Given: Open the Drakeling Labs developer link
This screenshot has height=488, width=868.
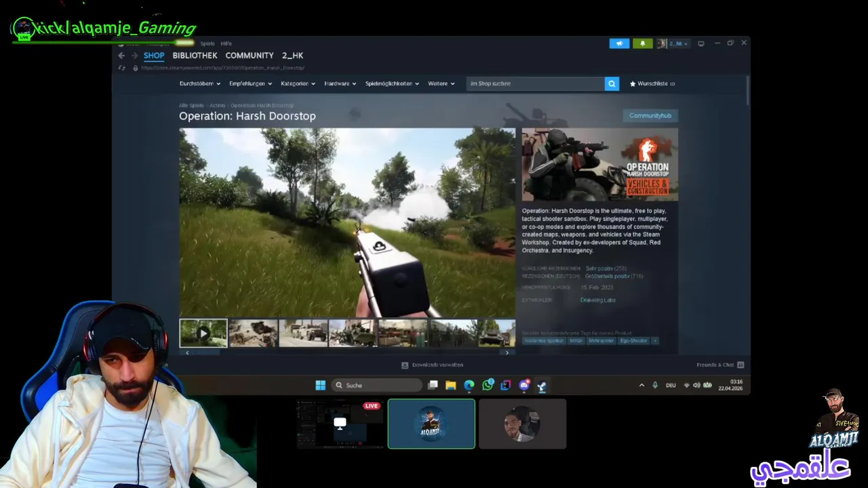Looking at the screenshot, I should pyautogui.click(x=597, y=300).
